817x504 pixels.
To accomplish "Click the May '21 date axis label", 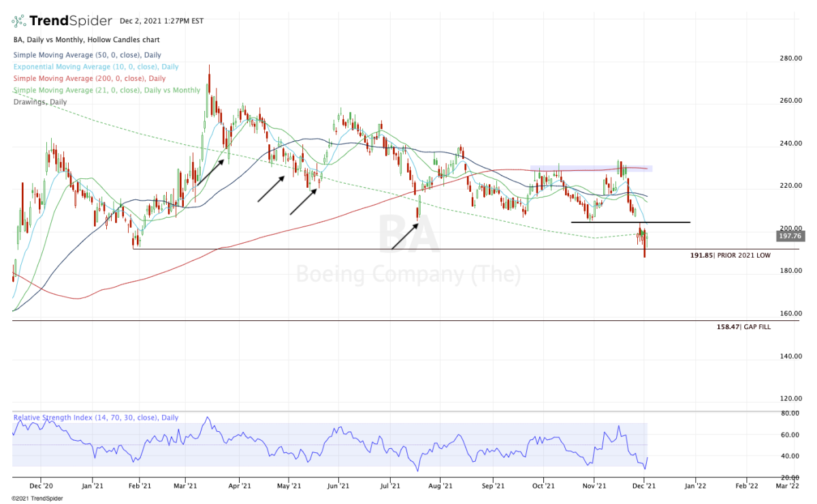I will tap(289, 486).
